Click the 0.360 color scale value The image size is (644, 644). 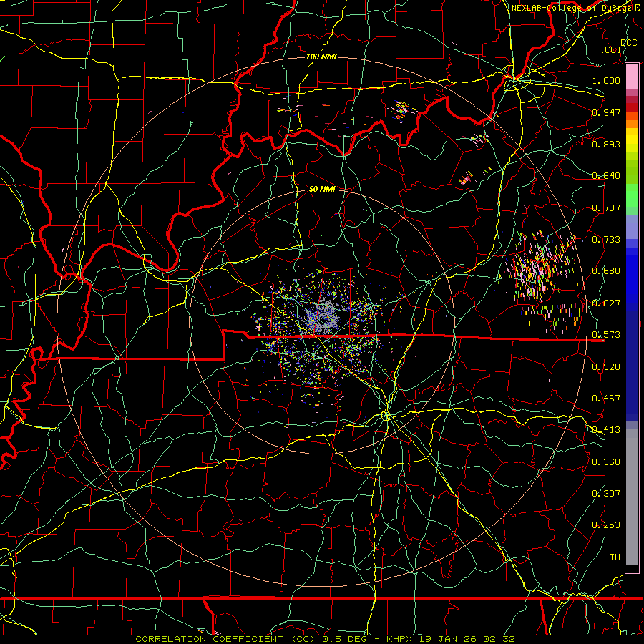pos(606,462)
